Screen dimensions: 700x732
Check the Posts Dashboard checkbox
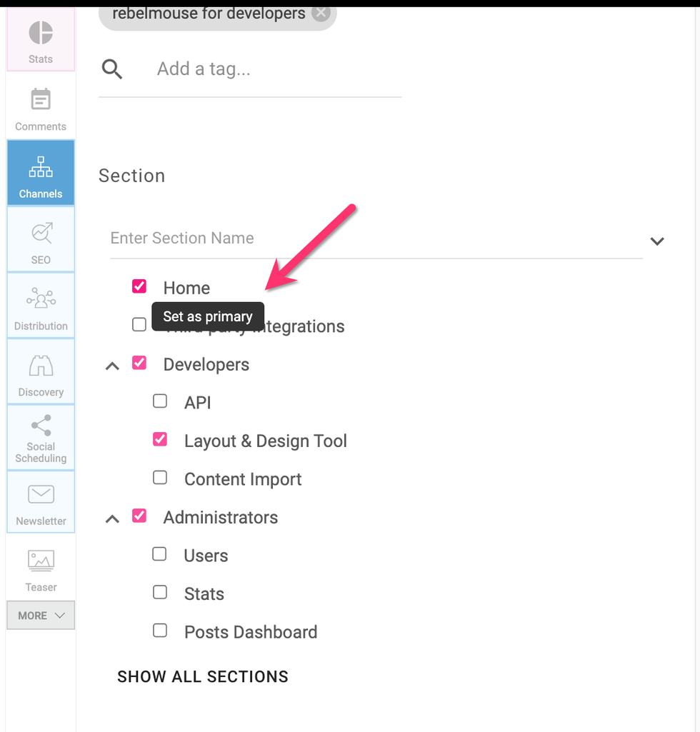click(160, 631)
